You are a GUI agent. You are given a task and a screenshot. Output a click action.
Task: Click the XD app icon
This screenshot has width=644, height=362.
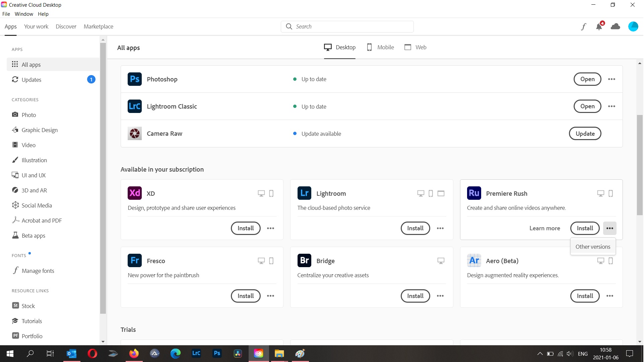pos(134,193)
